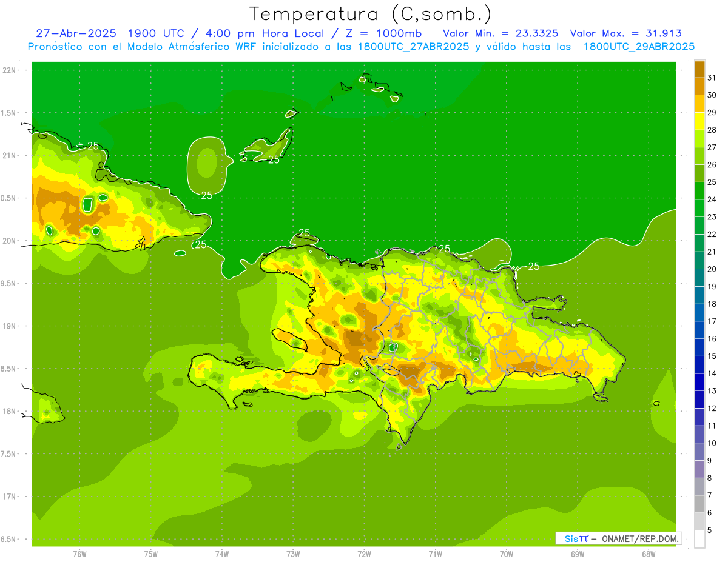Image resolution: width=728 pixels, height=562 pixels.
Task: Click the colorbar label '31'
Action: pyautogui.click(x=712, y=78)
